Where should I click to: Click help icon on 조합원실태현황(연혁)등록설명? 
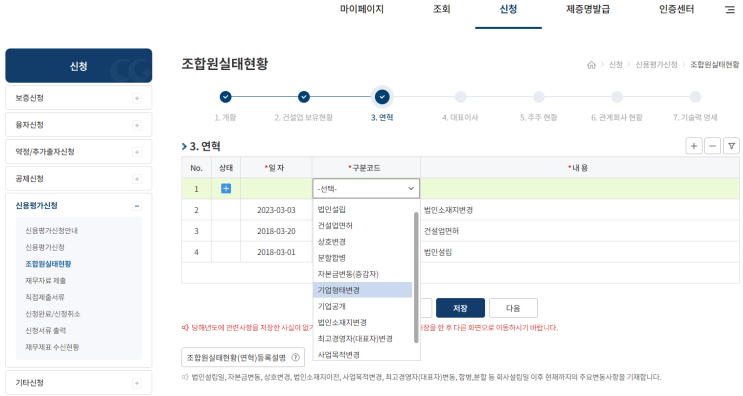click(x=296, y=358)
